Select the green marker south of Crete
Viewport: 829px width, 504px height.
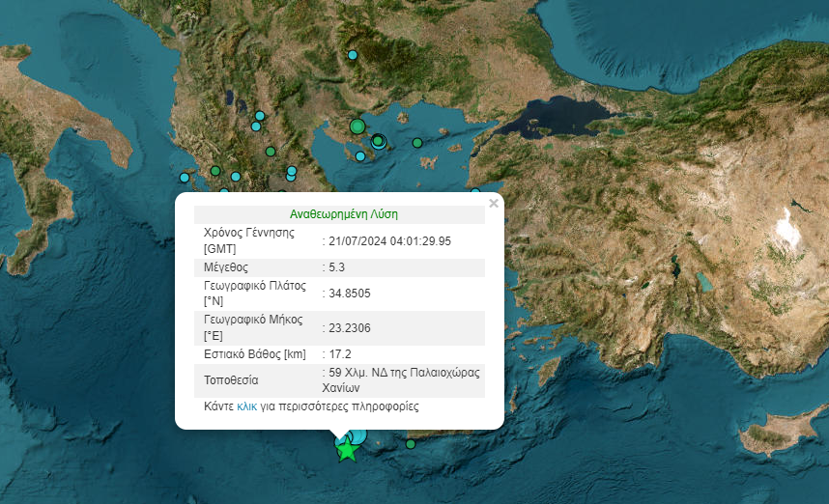click(x=411, y=444)
